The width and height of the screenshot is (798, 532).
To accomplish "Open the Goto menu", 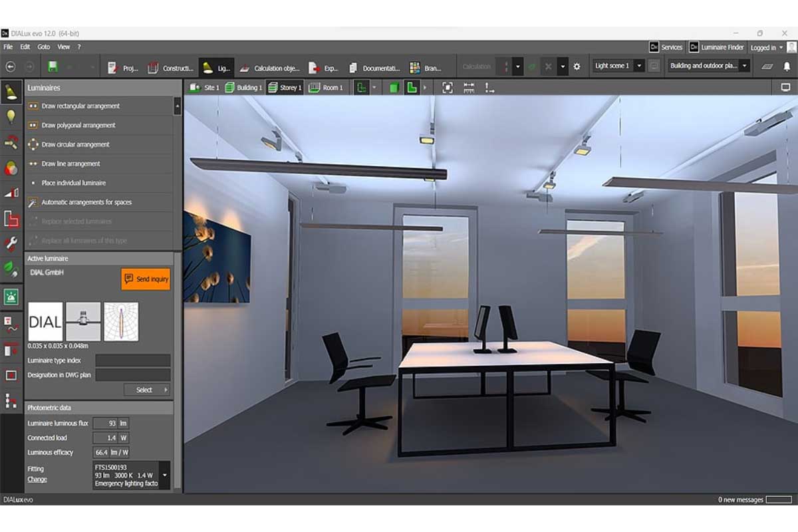I will coord(44,47).
